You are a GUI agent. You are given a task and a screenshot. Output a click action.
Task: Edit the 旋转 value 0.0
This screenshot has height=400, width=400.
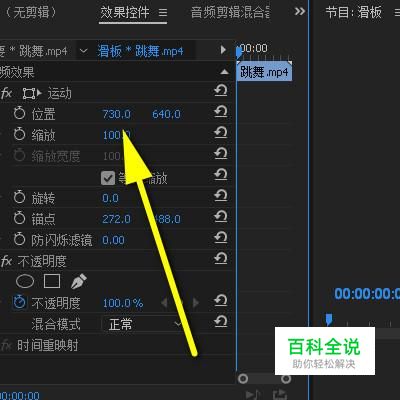110,198
